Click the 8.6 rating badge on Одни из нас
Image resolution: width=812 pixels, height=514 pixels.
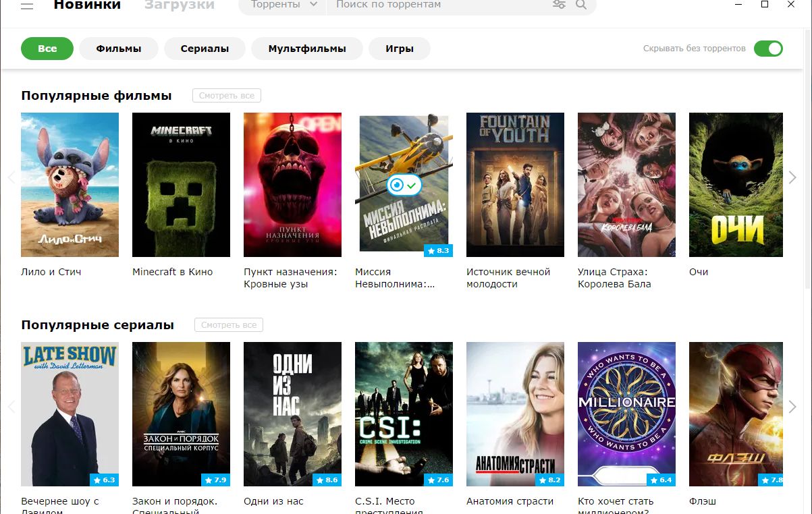327,480
